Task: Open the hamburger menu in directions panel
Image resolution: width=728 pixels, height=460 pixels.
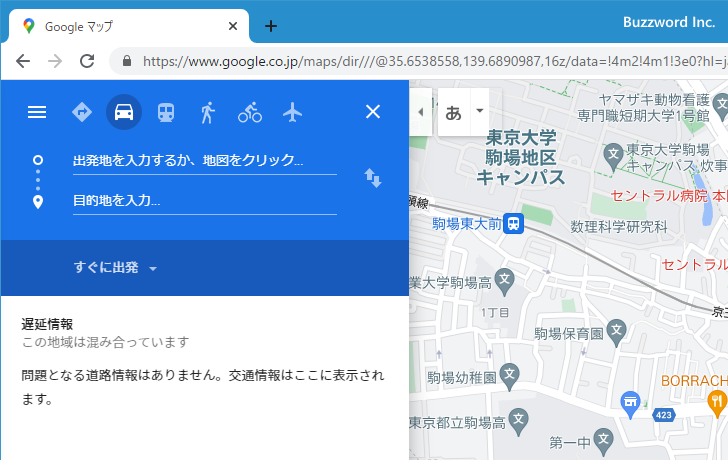Action: click(x=37, y=112)
